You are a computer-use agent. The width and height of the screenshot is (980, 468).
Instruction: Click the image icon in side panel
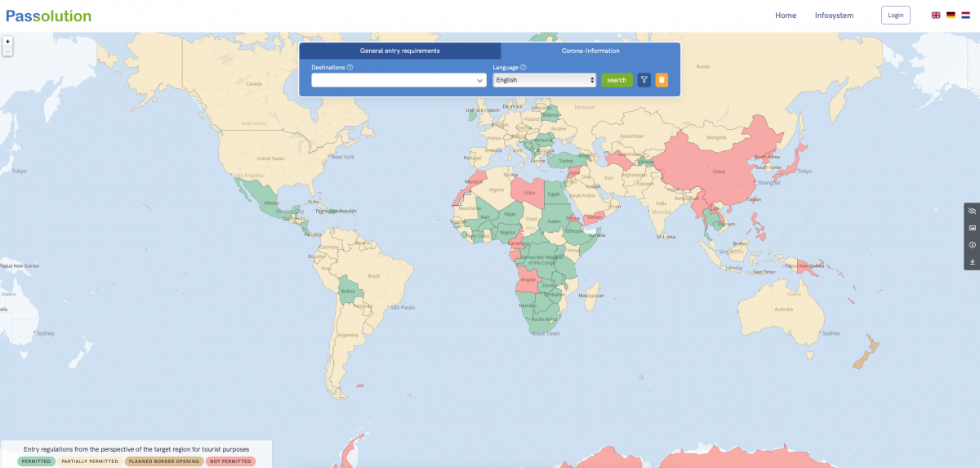972,228
